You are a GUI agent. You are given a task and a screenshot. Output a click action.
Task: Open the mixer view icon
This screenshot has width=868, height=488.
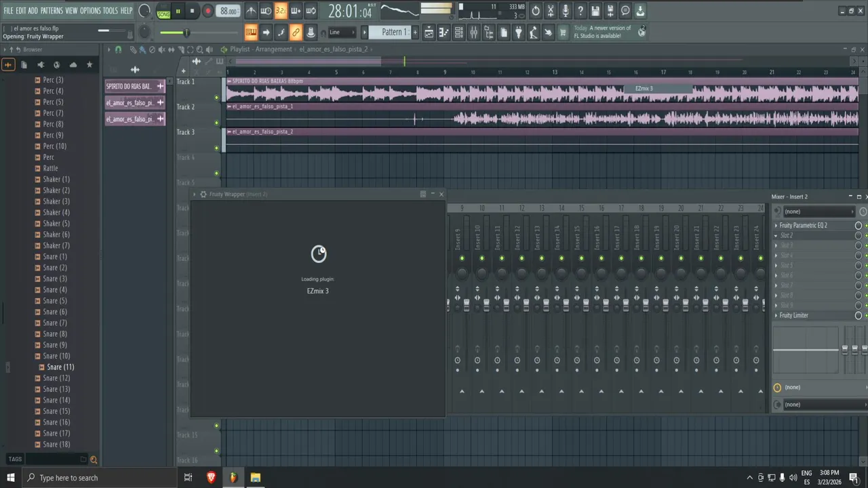[x=473, y=32]
